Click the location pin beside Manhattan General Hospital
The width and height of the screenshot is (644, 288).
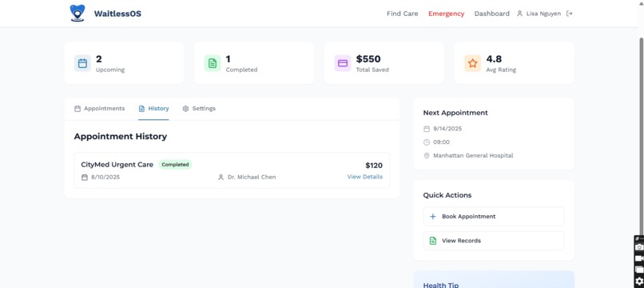click(x=427, y=156)
